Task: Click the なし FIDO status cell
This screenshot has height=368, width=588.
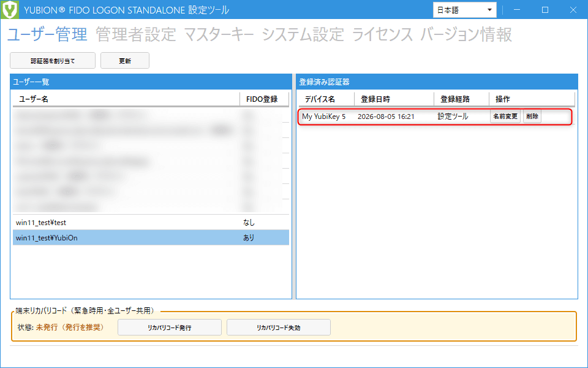Action: click(x=249, y=223)
